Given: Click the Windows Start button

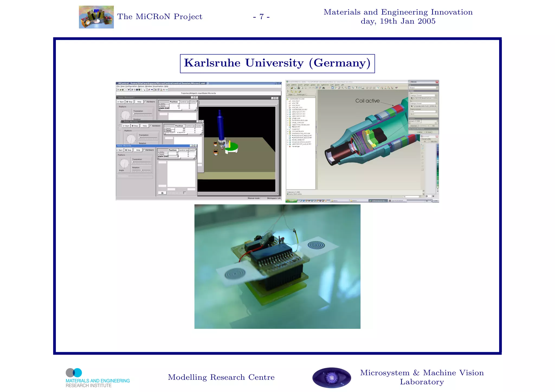Looking at the screenshot, I should tap(291, 201).
